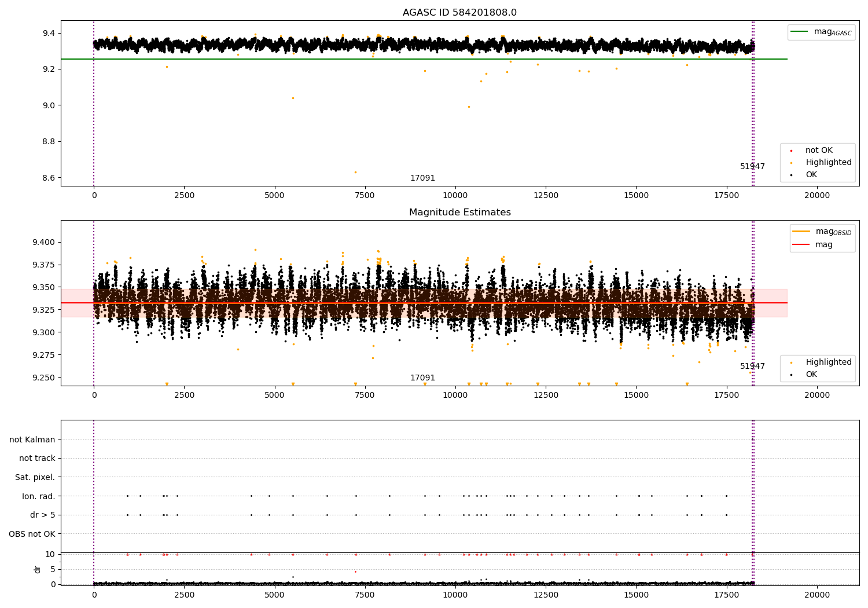Click the 'OBS not OK' row label

32,534
